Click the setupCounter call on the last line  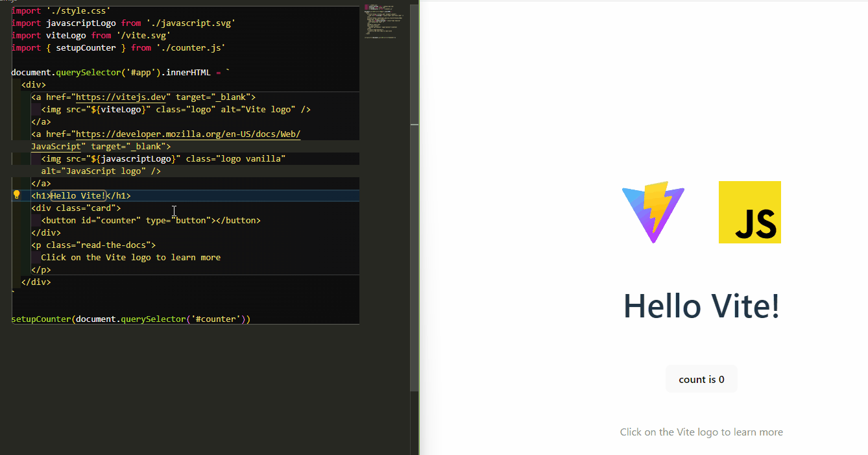point(131,319)
